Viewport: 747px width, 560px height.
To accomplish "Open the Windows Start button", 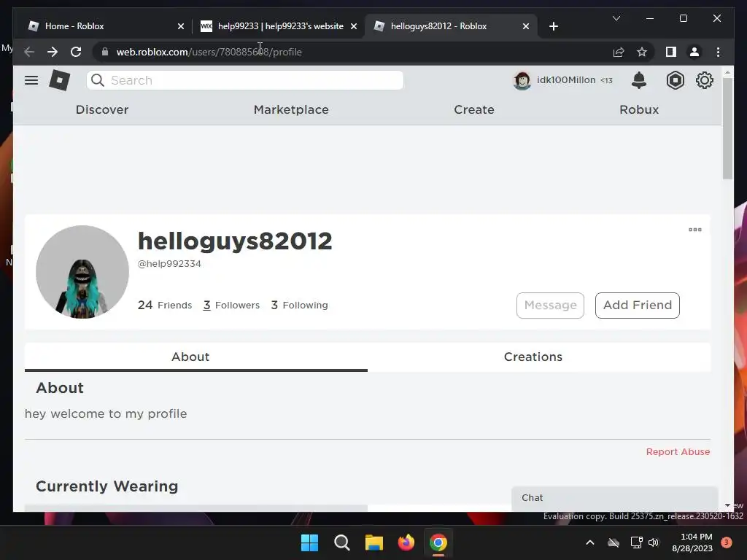I will coord(309,542).
